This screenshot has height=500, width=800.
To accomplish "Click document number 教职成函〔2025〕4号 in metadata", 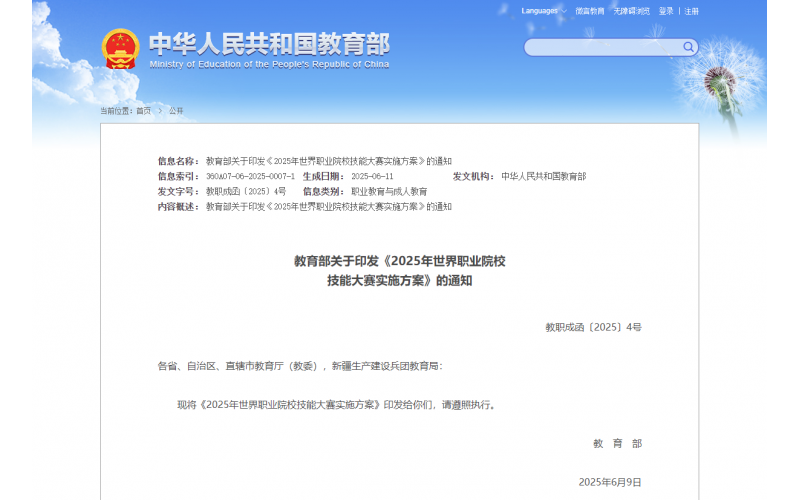I will point(246,191).
